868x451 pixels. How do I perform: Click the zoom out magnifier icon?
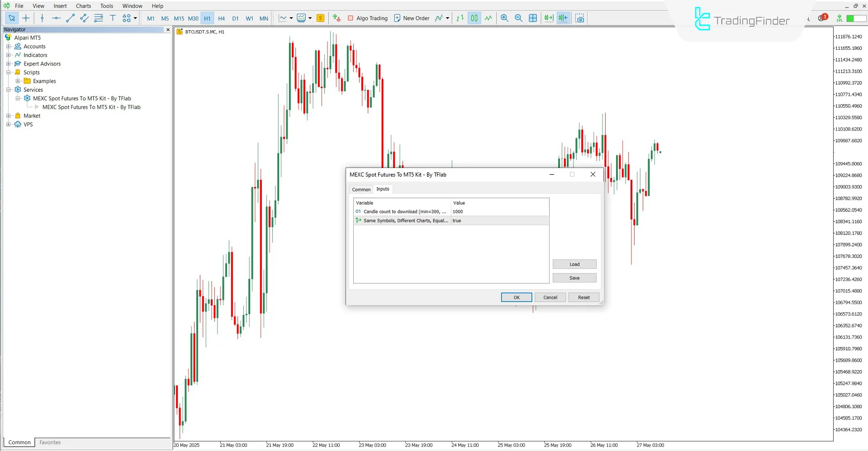click(518, 18)
